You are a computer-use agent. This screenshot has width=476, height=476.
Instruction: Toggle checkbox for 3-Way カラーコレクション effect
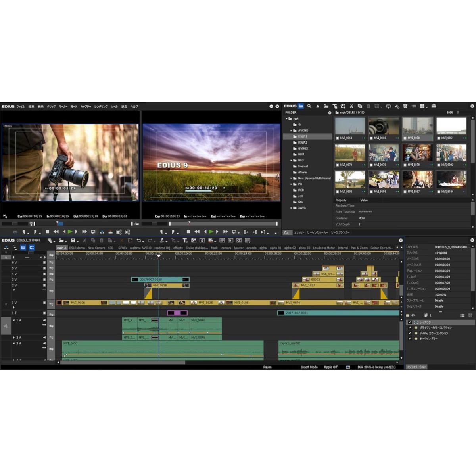click(x=410, y=333)
